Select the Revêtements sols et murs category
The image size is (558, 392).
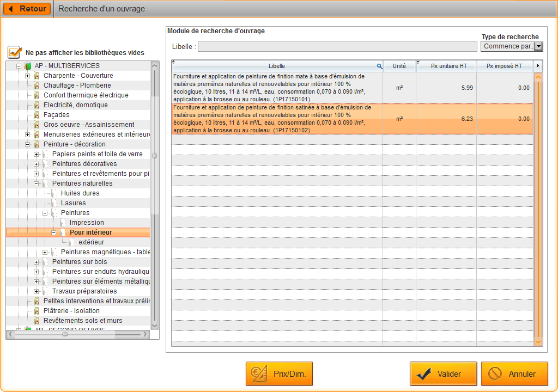click(x=83, y=321)
